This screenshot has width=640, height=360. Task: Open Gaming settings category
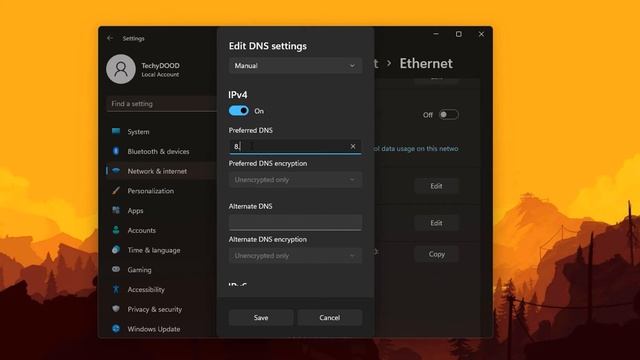[139, 269]
